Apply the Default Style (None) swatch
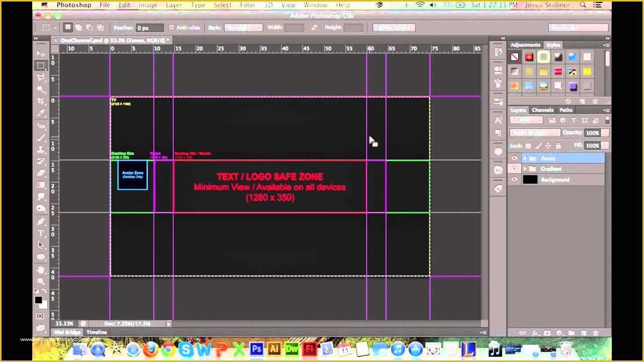 (514, 57)
